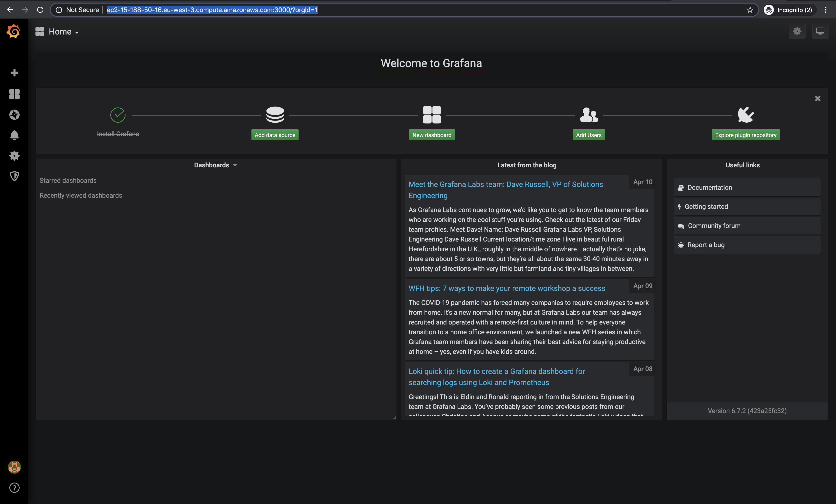
Task: Open the Documentation useful link
Action: pyautogui.click(x=709, y=188)
